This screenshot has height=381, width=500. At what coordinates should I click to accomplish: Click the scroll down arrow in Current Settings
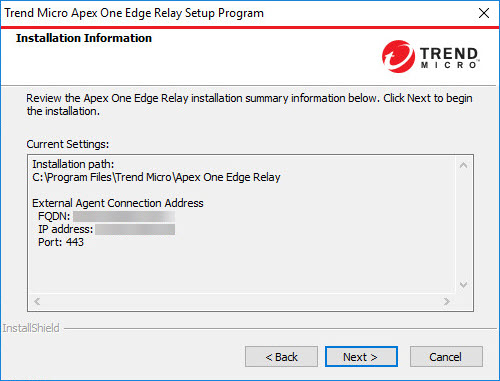463,285
